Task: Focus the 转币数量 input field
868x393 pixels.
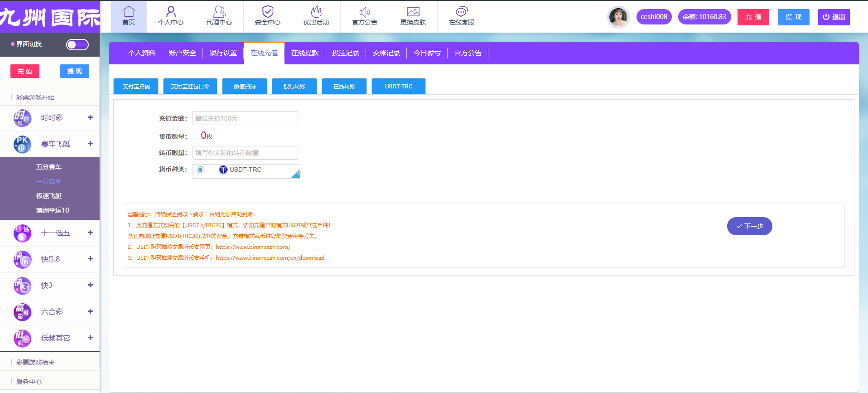Action: 245,153
